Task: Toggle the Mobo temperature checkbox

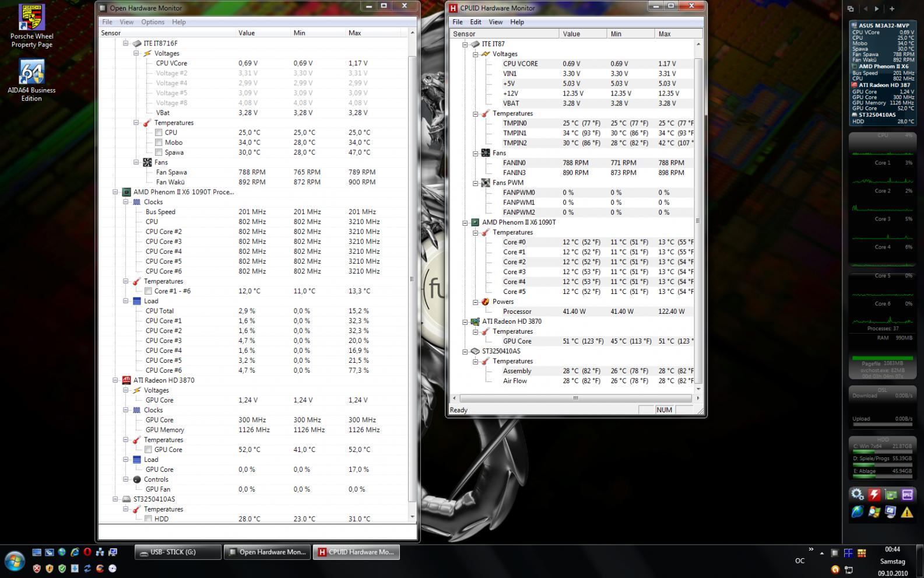Action: [x=159, y=142]
